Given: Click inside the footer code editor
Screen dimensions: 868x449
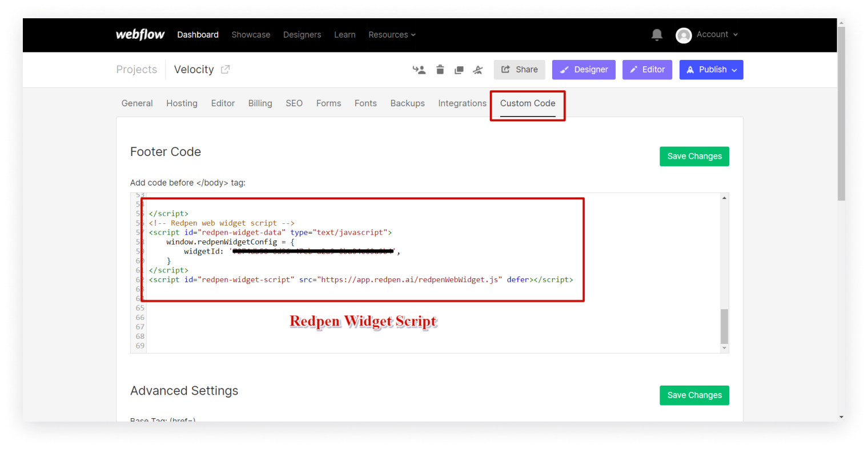Looking at the screenshot, I should (429, 273).
